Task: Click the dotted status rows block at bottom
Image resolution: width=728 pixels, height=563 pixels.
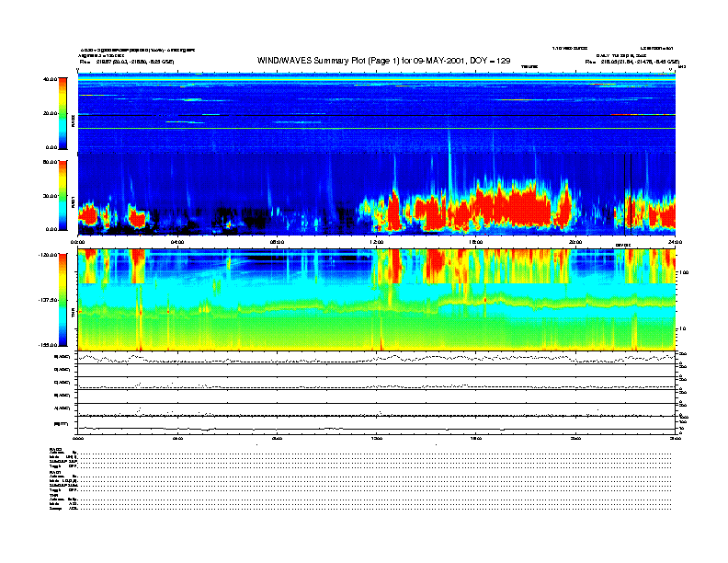Action: click(x=360, y=479)
